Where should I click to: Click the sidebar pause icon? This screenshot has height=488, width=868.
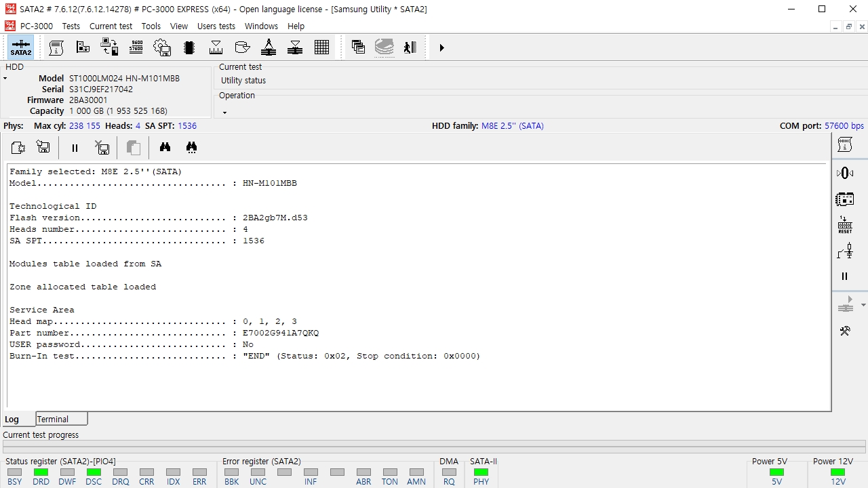[x=844, y=277]
